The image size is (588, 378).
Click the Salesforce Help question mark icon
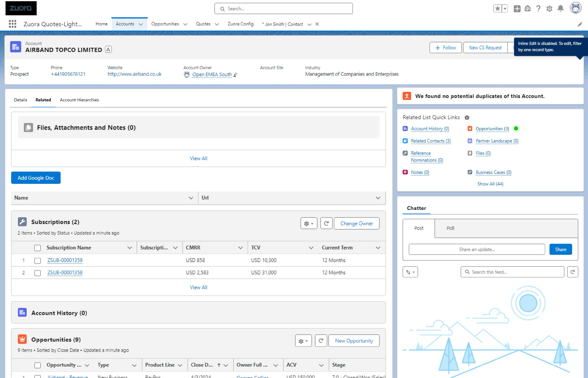538,8
